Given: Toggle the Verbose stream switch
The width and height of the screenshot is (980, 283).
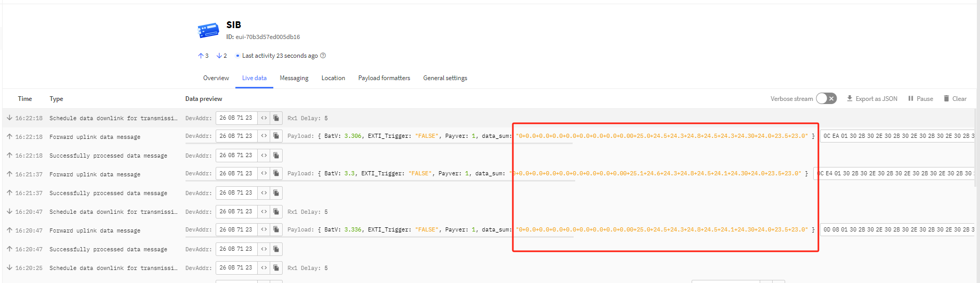Looking at the screenshot, I should pyautogui.click(x=826, y=98).
